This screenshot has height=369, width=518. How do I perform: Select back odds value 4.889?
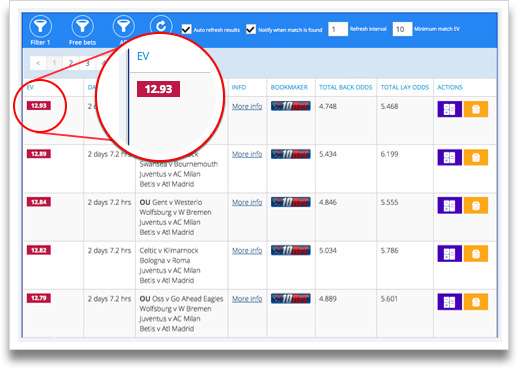pyautogui.click(x=328, y=299)
